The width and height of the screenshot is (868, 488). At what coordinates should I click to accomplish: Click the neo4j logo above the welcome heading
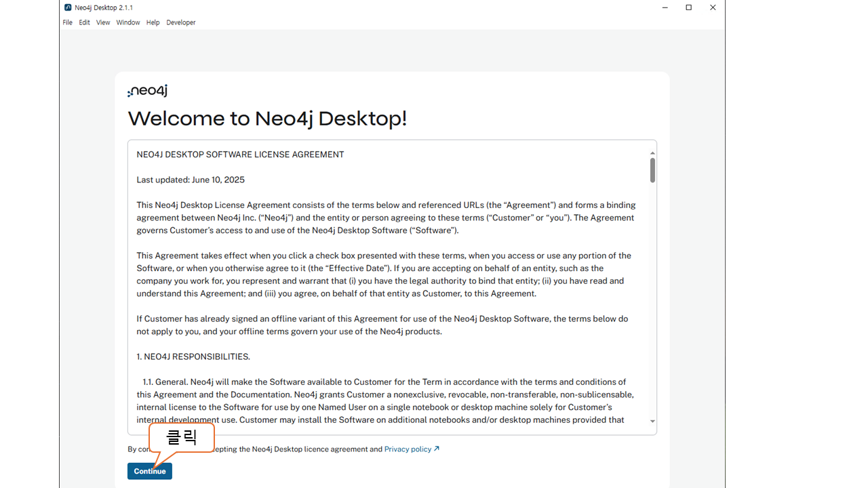(x=147, y=91)
